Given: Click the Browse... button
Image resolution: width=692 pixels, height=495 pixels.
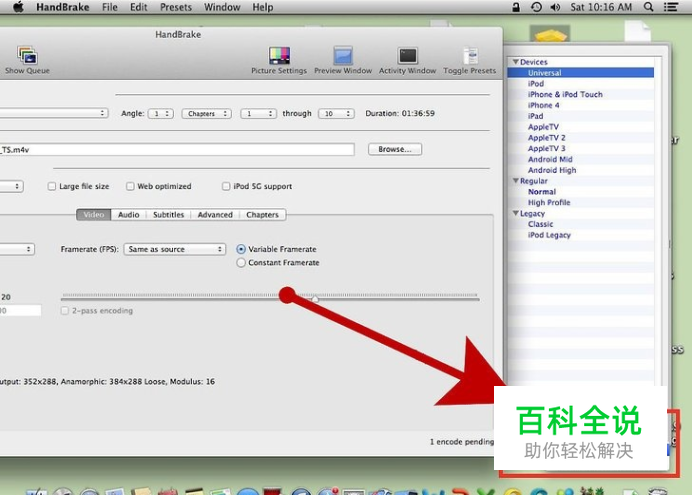Looking at the screenshot, I should (x=395, y=150).
